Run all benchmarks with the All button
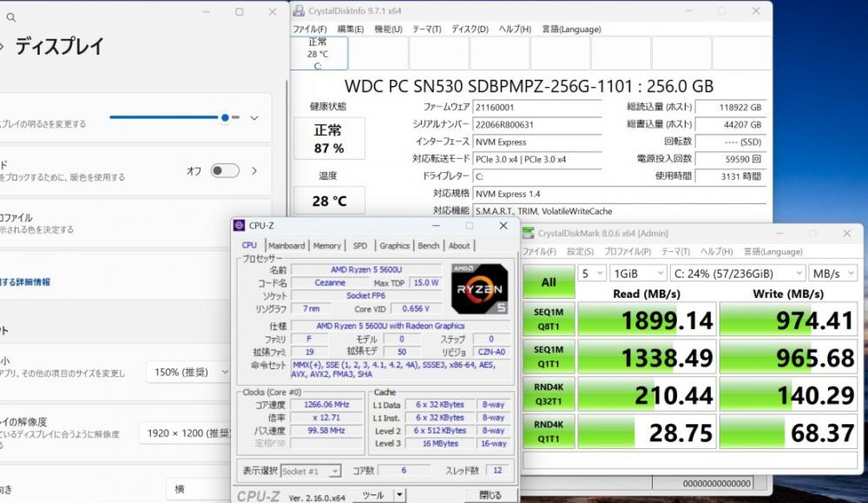Viewport: 868px width, 503px height. tap(549, 282)
